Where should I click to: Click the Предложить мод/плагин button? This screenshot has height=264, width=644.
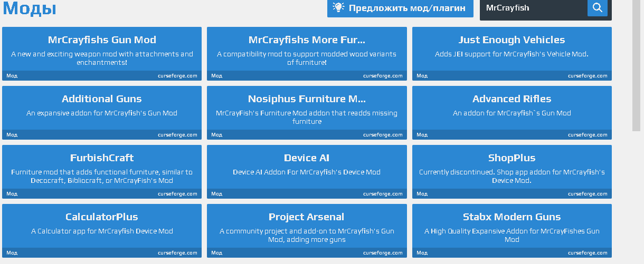click(400, 8)
